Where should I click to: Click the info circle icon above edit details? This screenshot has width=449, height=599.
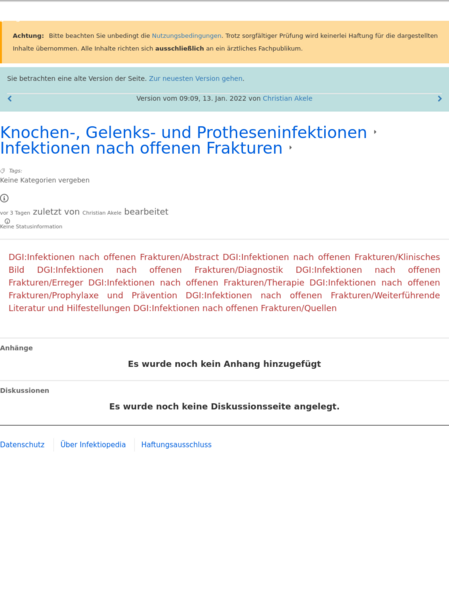click(x=4, y=198)
